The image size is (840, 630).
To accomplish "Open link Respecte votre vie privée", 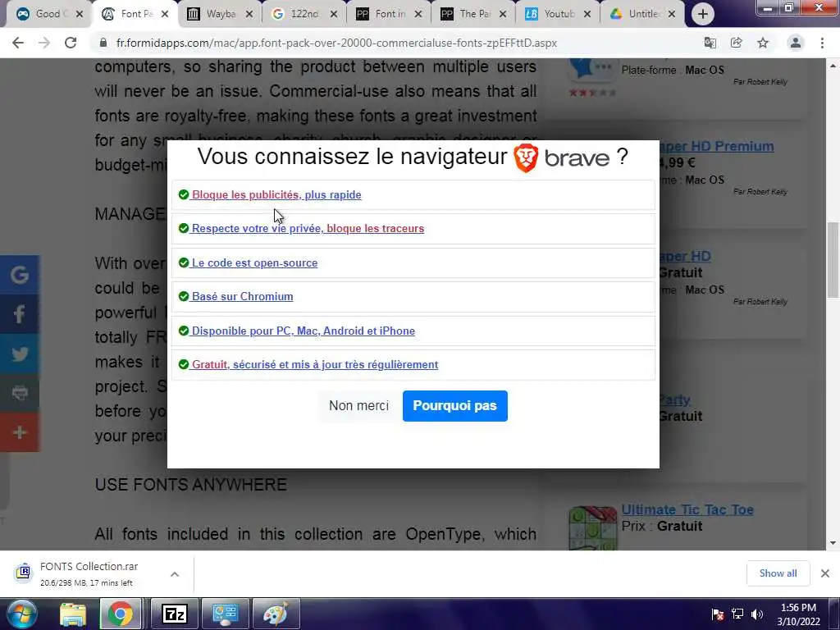I will pyautogui.click(x=308, y=228).
